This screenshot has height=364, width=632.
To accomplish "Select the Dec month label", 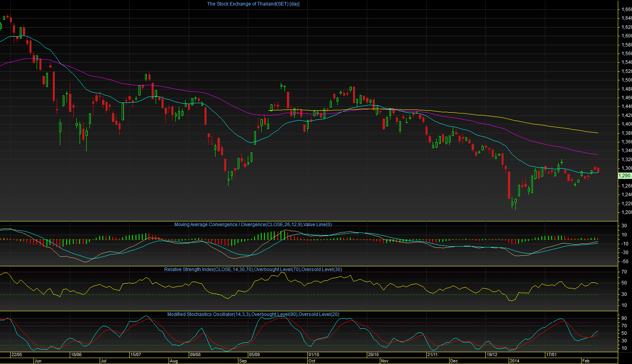I will click(x=454, y=361).
